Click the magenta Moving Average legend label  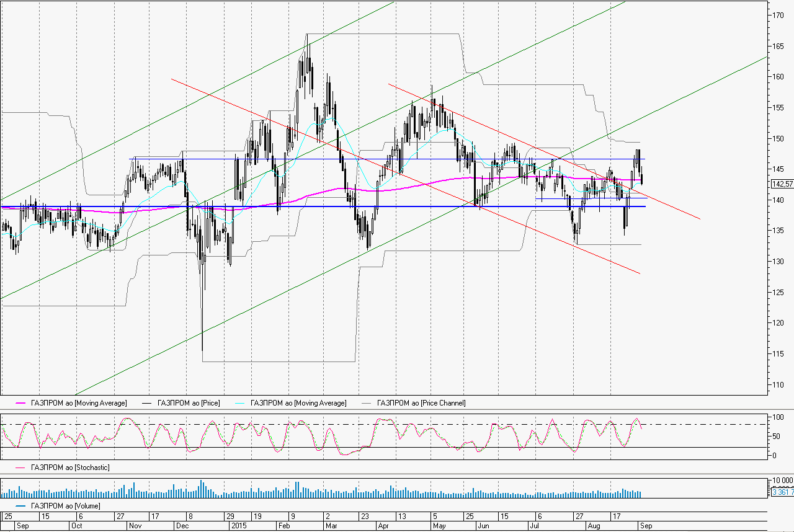click(x=79, y=403)
